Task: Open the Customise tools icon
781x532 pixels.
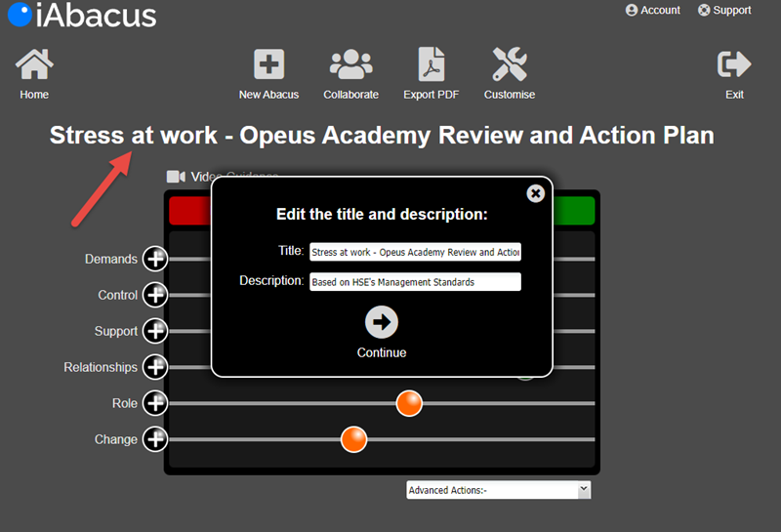Action: click(510, 64)
